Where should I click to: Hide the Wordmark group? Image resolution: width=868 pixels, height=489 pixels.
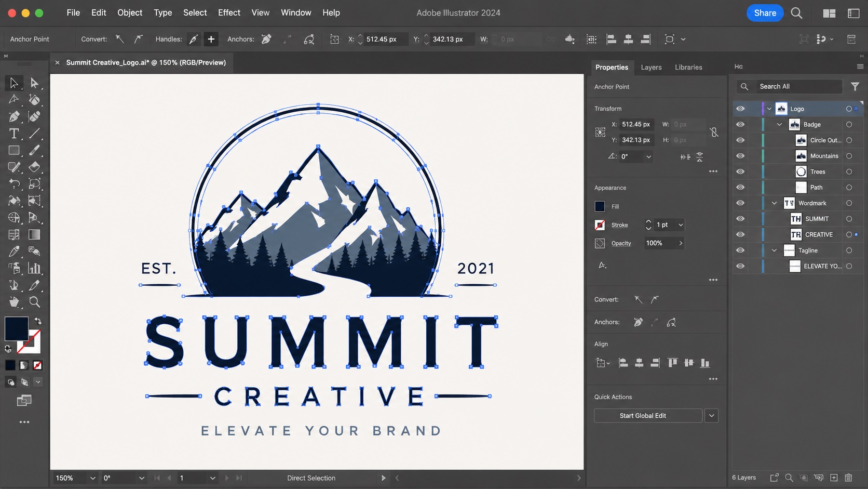click(740, 203)
